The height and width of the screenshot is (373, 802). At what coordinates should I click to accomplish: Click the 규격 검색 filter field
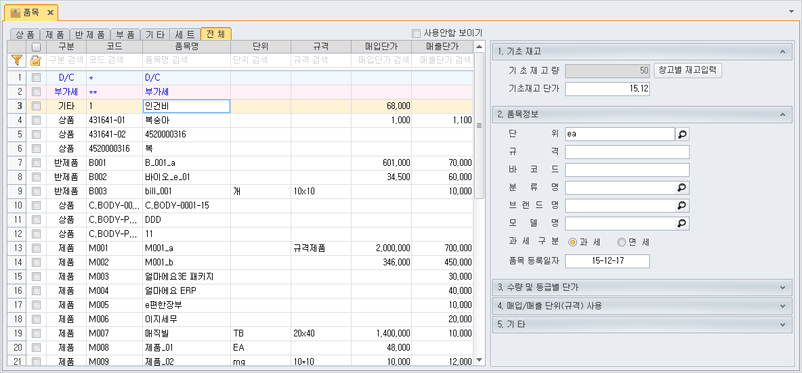[x=321, y=60]
